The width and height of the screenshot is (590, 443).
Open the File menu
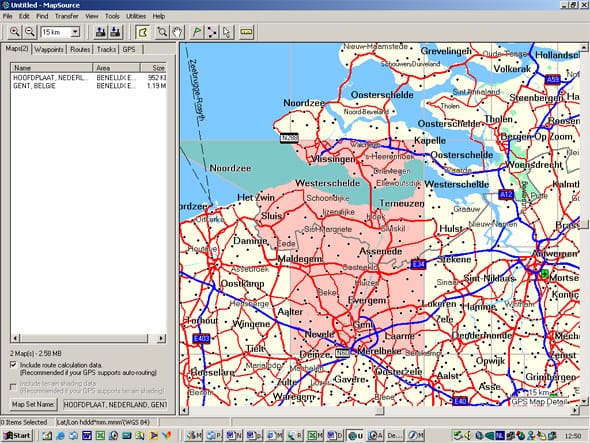coord(8,16)
